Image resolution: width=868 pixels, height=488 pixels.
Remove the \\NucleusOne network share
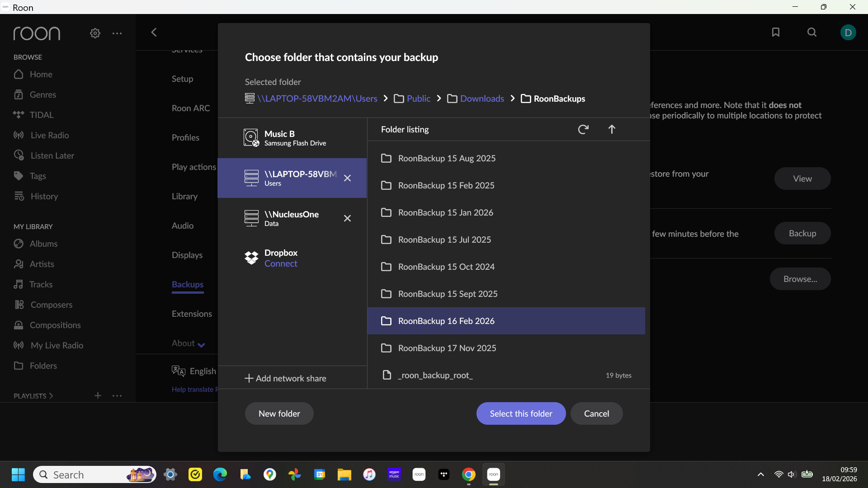click(347, 219)
